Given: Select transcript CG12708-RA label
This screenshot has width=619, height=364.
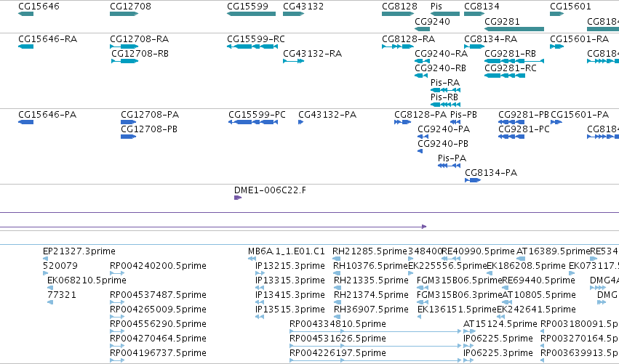Looking at the screenshot, I should 140,39.
